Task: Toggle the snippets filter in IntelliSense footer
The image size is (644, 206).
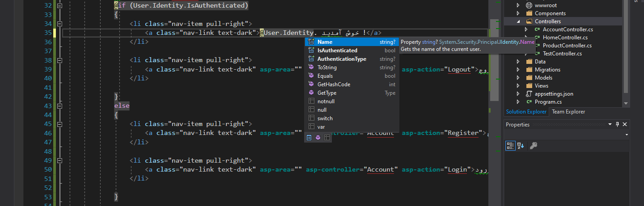Action: point(327,138)
